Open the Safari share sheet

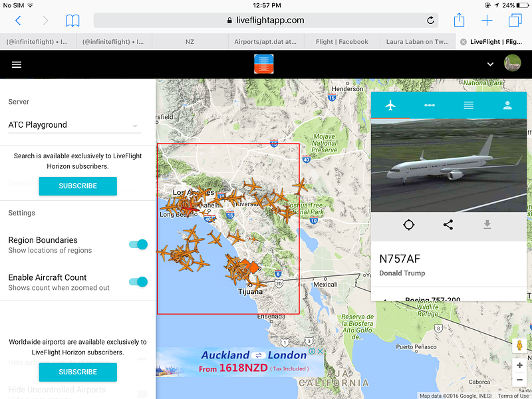click(459, 20)
